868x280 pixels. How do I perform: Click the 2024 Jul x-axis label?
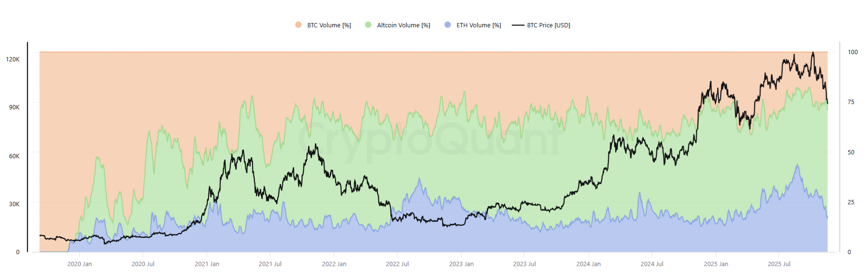[651, 264]
